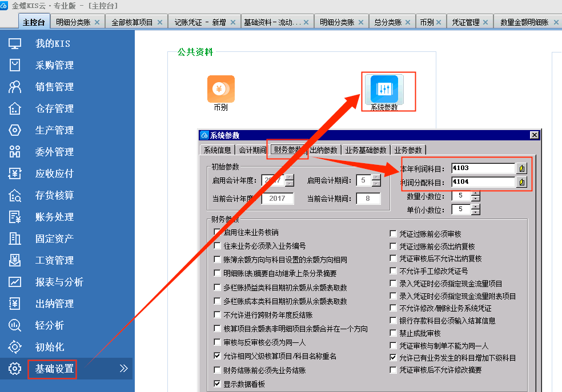Disable 显示数据看板 checkbox
This screenshot has width=562, height=392.
[217, 384]
